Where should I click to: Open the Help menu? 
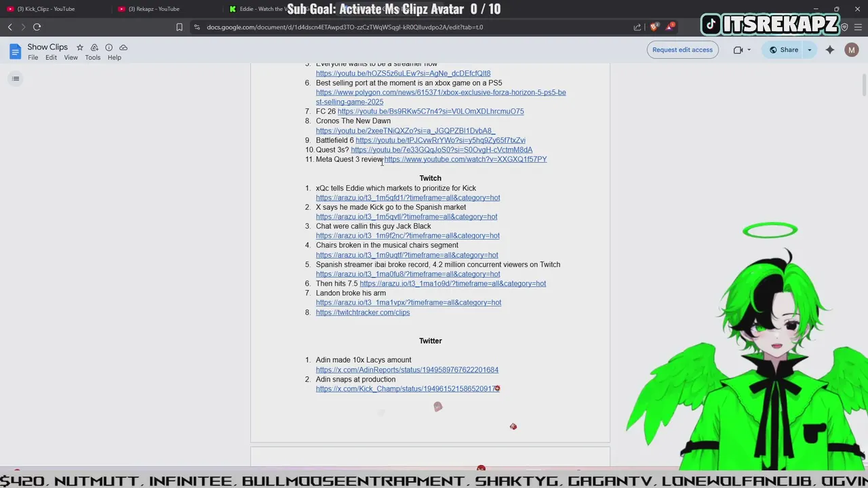click(x=114, y=58)
